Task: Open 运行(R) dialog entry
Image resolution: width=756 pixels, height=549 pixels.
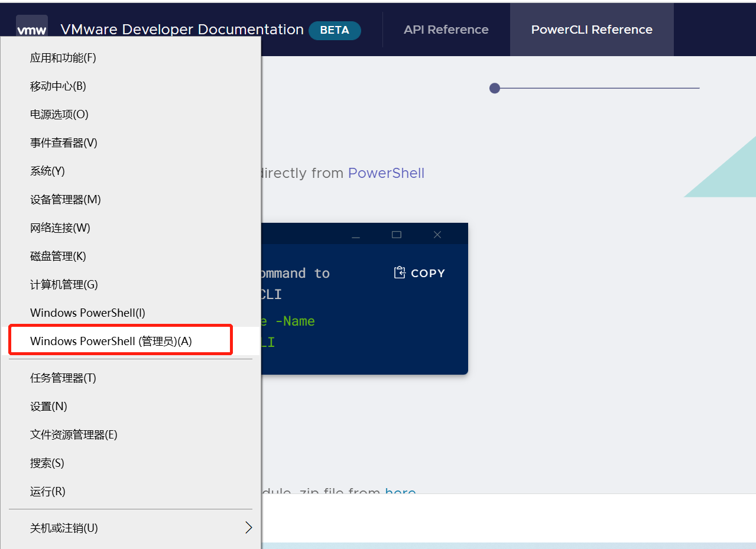Action: tap(130, 491)
